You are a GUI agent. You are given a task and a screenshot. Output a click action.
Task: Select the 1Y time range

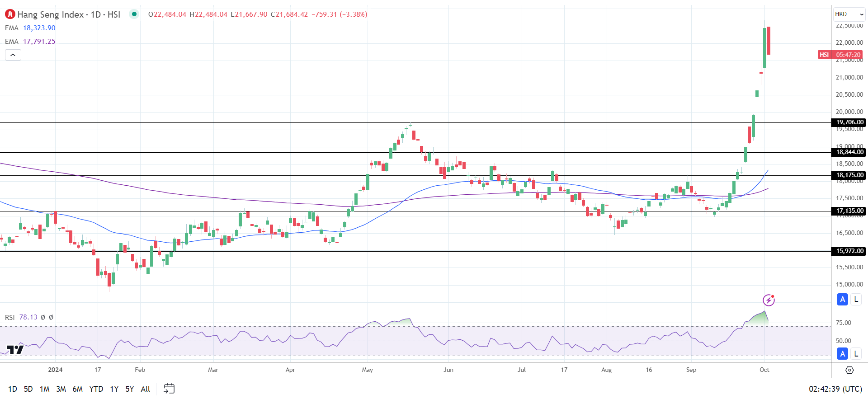(114, 389)
